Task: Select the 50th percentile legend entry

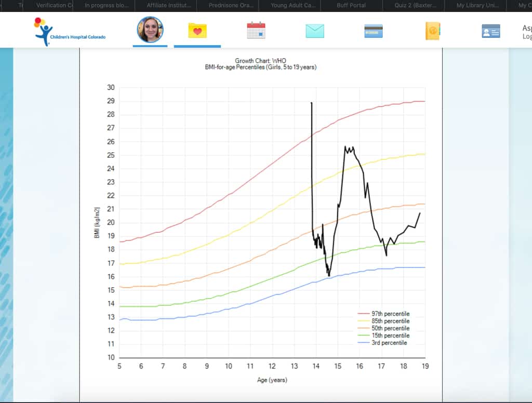Action: 390,328
